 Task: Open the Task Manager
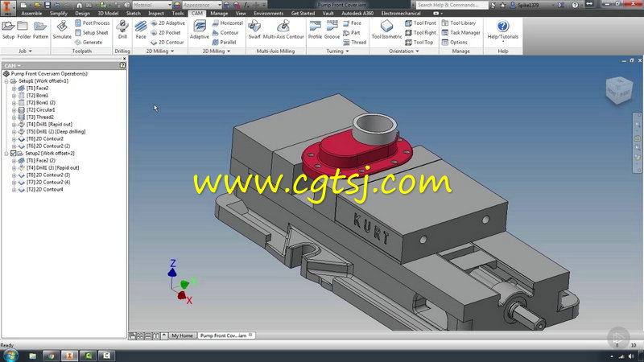(460, 32)
